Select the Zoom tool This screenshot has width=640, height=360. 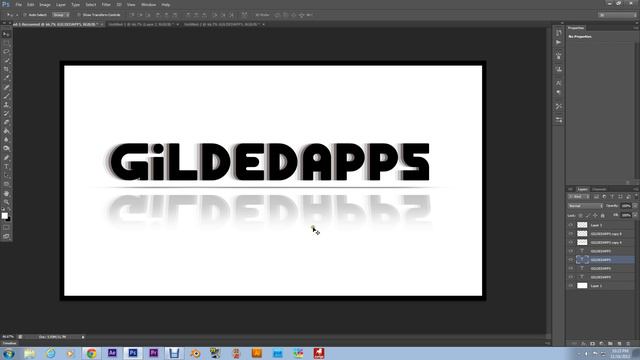6,202
